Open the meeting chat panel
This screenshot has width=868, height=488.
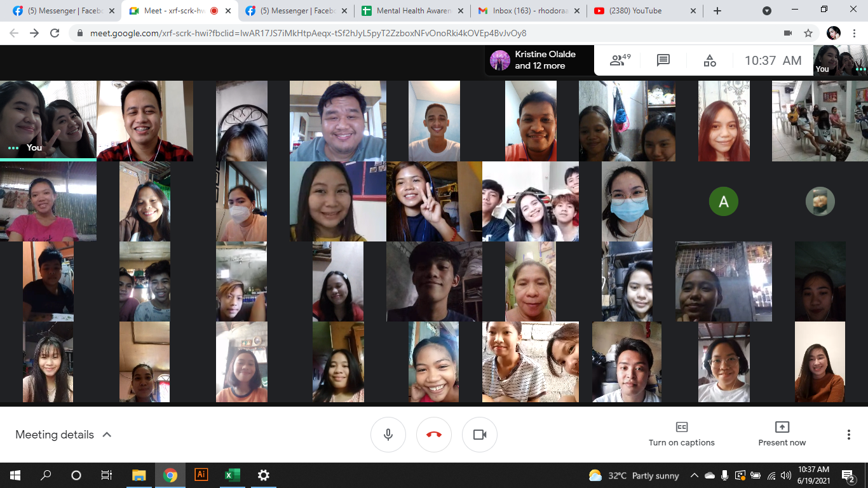tap(663, 60)
